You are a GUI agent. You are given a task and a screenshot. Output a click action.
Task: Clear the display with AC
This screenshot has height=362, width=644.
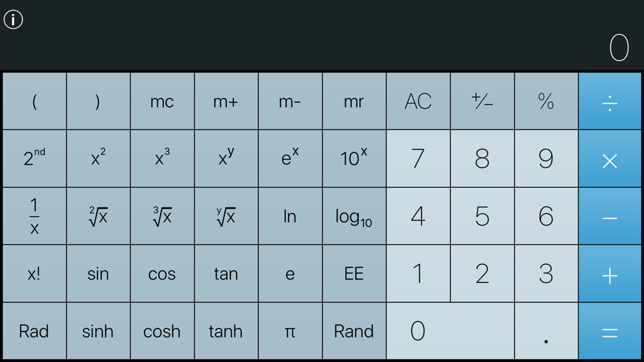point(418,101)
